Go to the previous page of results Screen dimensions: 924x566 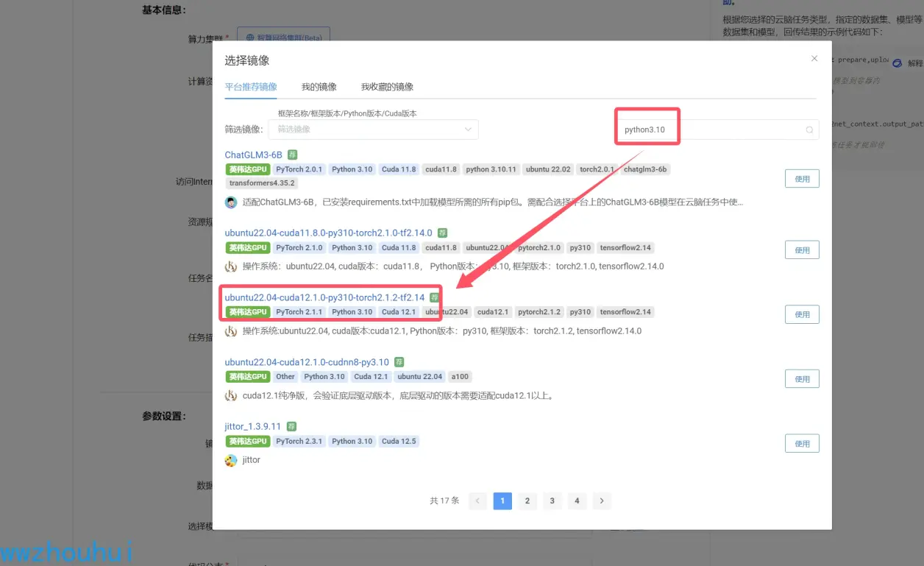[x=477, y=501]
